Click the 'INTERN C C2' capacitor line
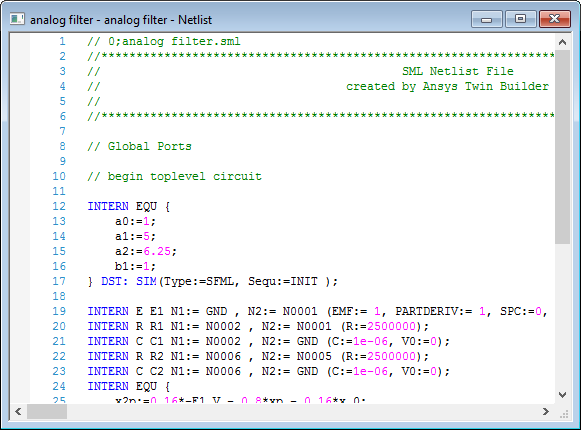 [x=268, y=371]
